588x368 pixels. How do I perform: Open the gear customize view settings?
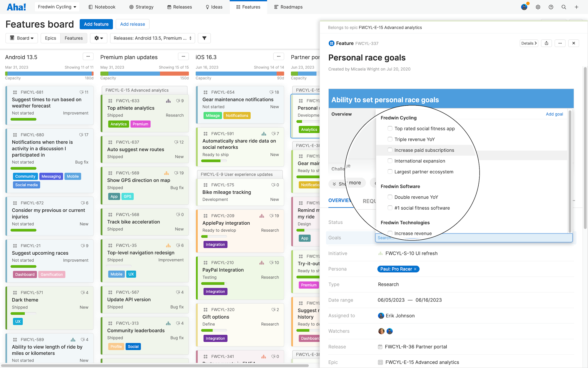point(98,38)
